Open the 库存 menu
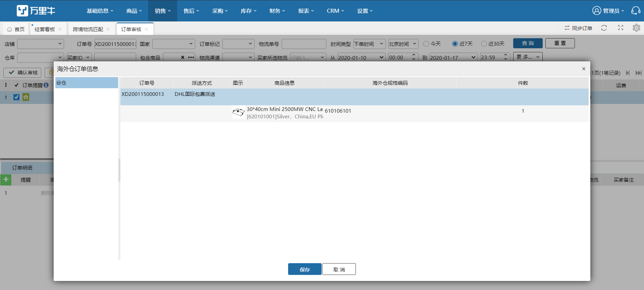 tap(249, 11)
